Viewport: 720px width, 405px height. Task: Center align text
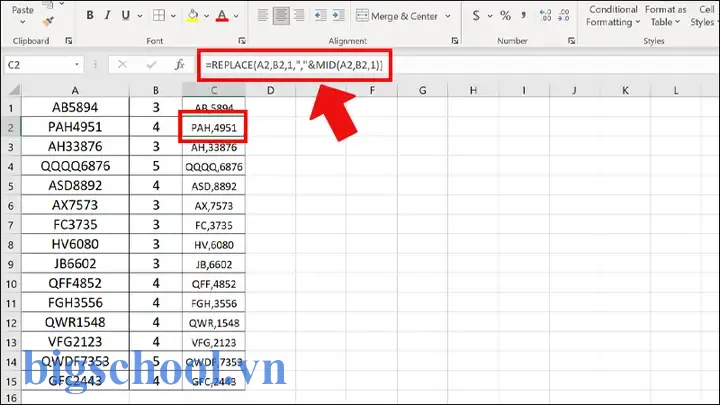[x=281, y=16]
